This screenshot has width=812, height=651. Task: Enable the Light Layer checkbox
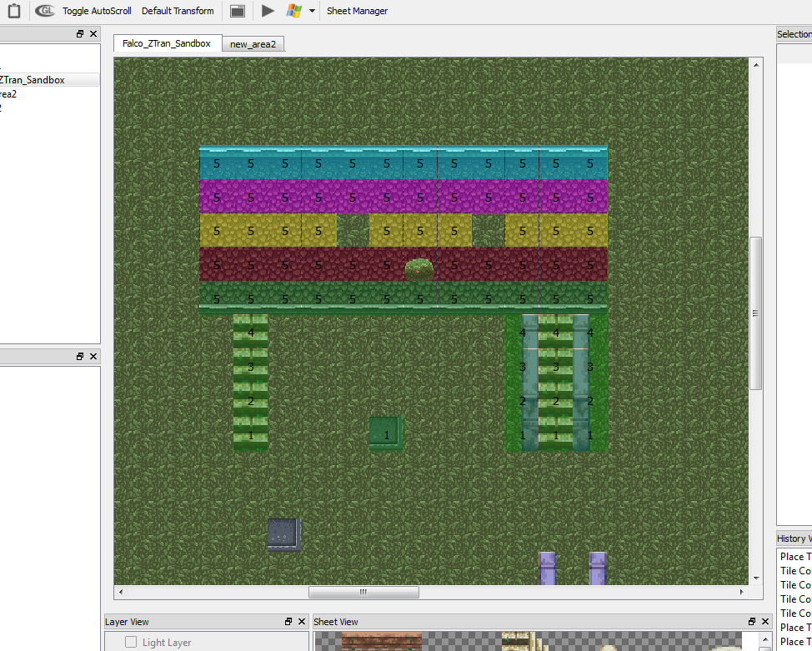[131, 642]
